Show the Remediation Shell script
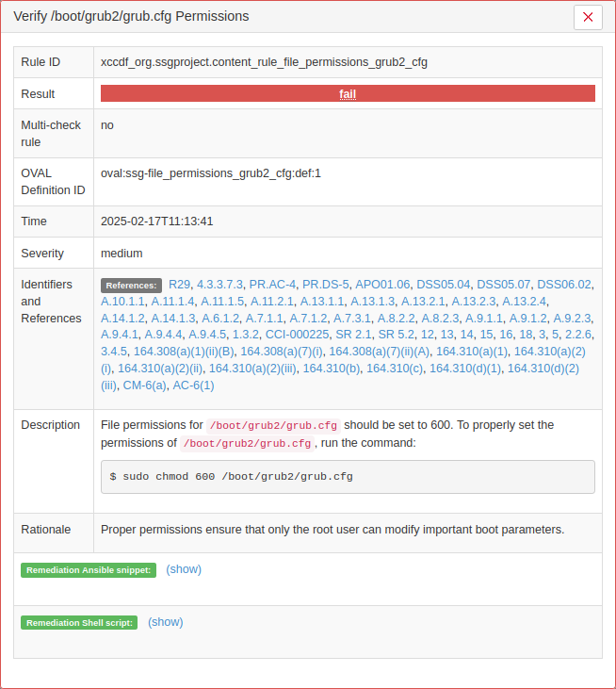 tap(166, 622)
